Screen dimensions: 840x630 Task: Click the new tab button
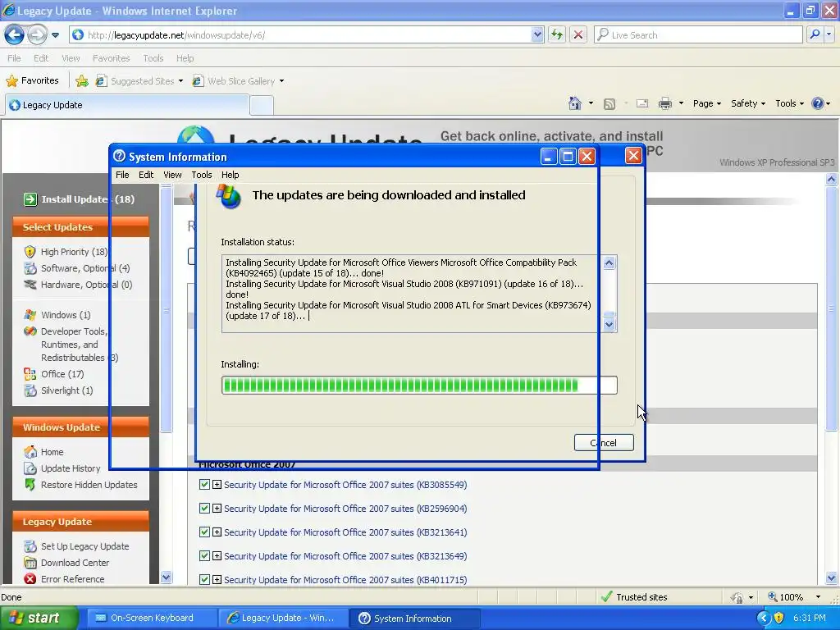pos(262,105)
